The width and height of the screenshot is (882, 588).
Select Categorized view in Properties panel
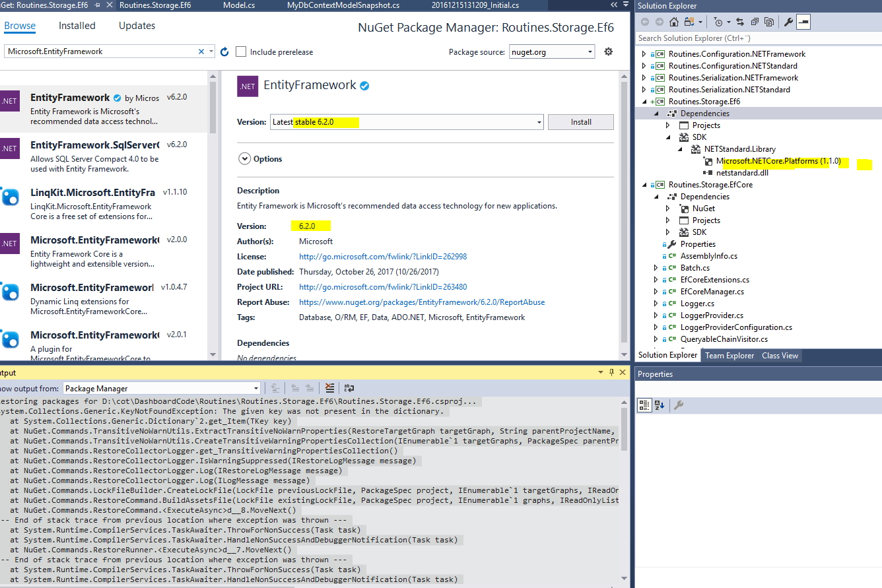click(645, 405)
